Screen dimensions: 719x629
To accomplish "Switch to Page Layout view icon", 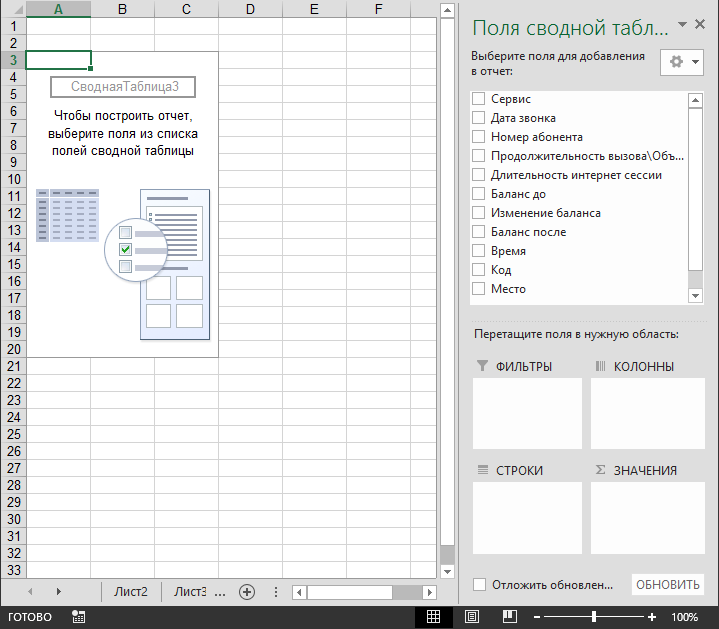I will [472, 617].
